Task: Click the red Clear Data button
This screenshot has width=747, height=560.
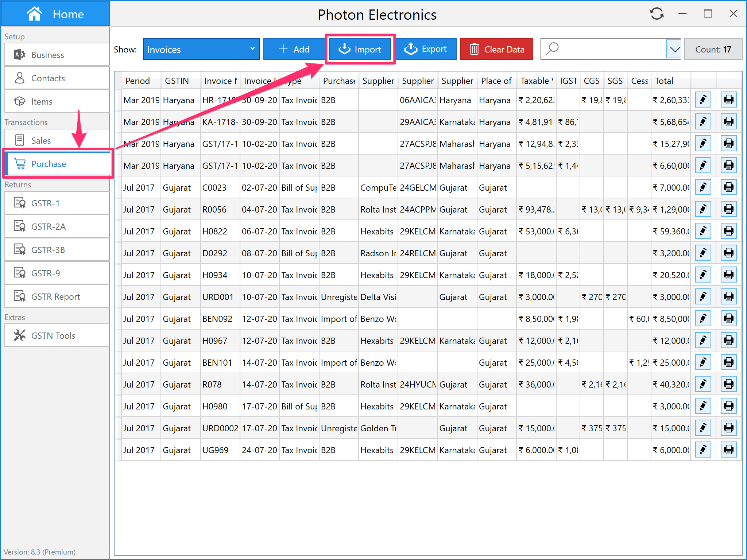Action: pos(496,49)
